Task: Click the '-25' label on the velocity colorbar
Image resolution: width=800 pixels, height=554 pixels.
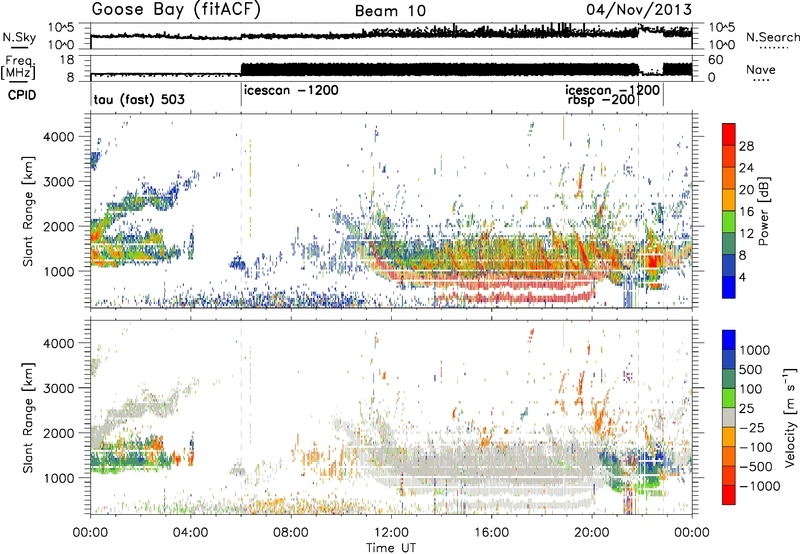Action: 752,427
